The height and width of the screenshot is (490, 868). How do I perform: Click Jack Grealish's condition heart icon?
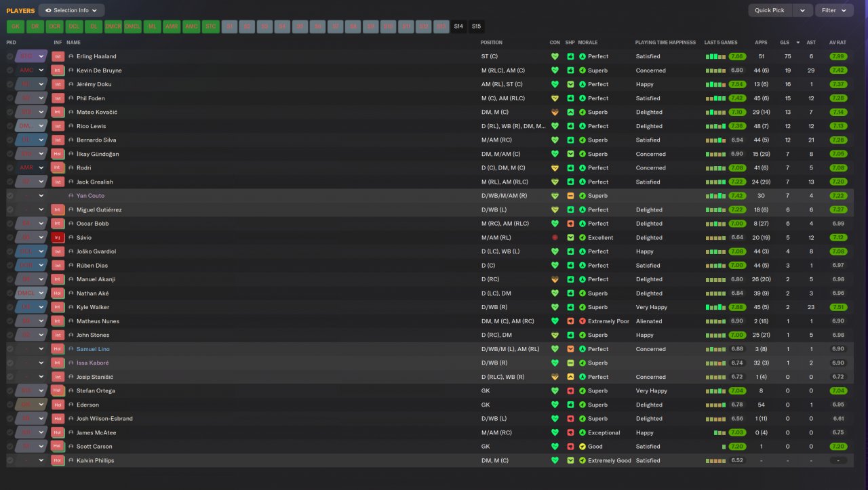(555, 182)
